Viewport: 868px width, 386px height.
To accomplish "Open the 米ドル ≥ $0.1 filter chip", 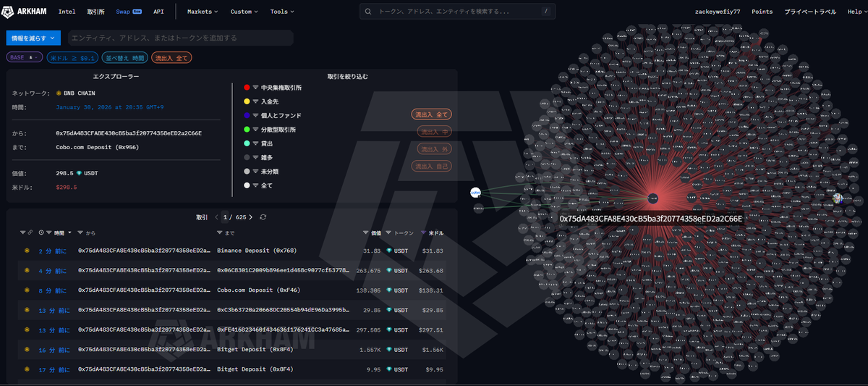I will pyautogui.click(x=72, y=57).
